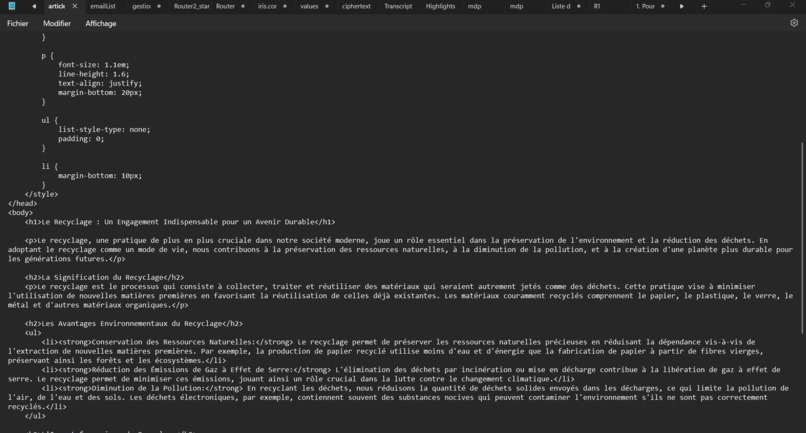Click the paragraph starting '<p>Le recyclage, une pratique'
Screen dimensions: 806x433
400,249
